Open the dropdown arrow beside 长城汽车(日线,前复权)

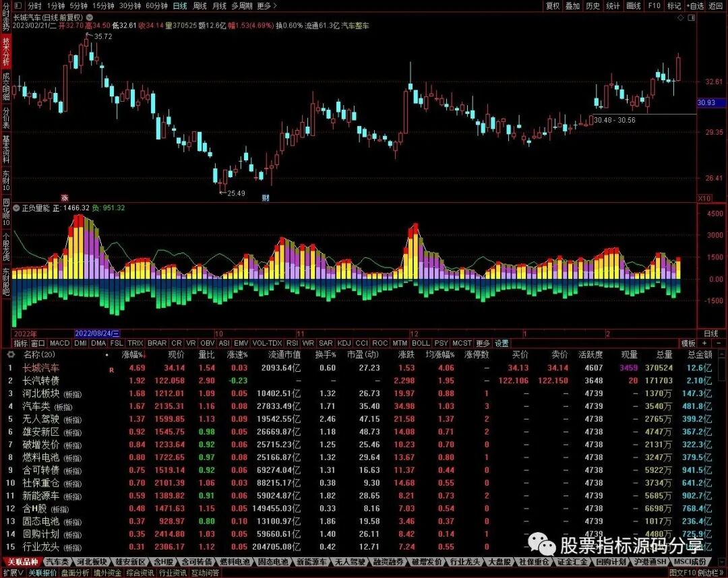click(90, 17)
